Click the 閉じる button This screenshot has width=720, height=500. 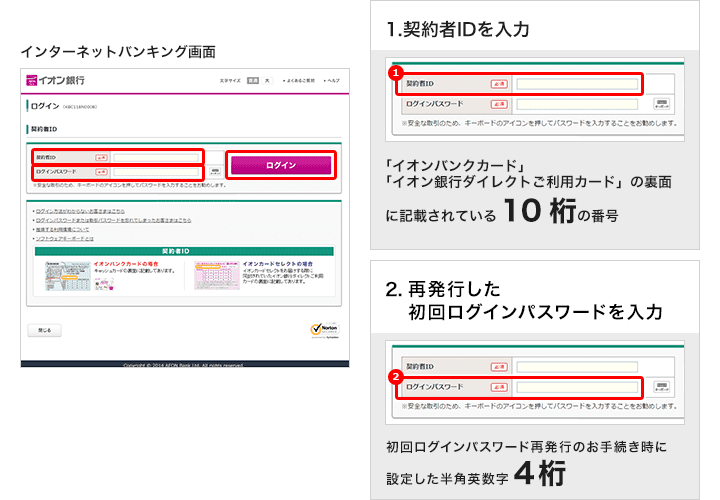tap(45, 330)
